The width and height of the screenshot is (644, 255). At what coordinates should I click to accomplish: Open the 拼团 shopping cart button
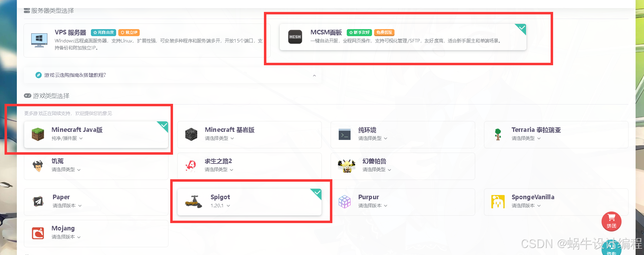tap(611, 221)
